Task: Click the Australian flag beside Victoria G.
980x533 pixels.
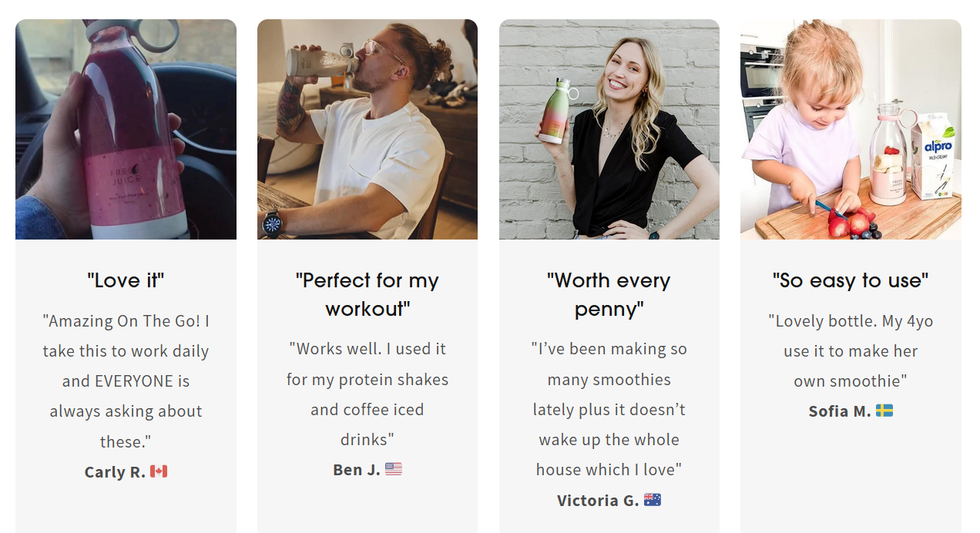Action: coord(653,500)
